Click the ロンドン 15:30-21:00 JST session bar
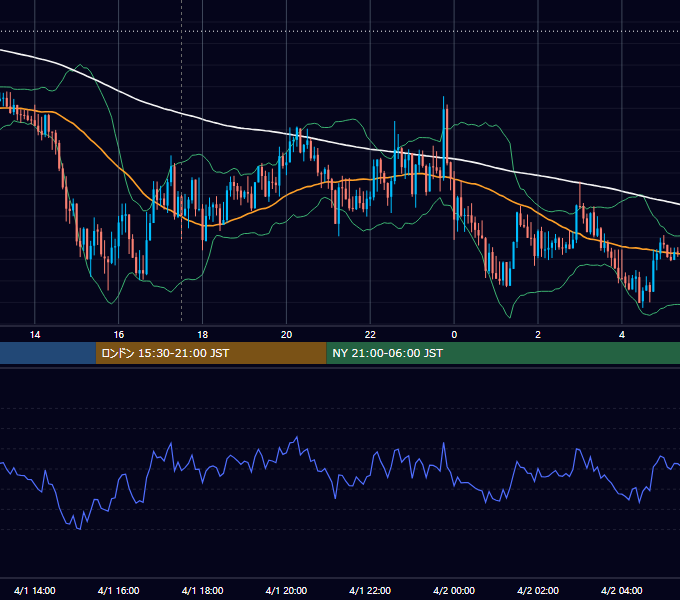Screen dimensions: 680x600 tap(211, 353)
